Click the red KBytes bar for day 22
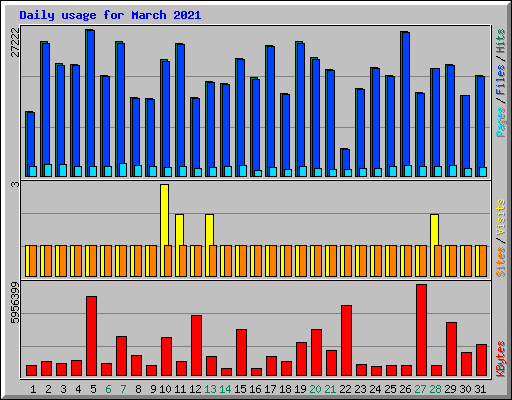The image size is (512, 400). pos(346,340)
